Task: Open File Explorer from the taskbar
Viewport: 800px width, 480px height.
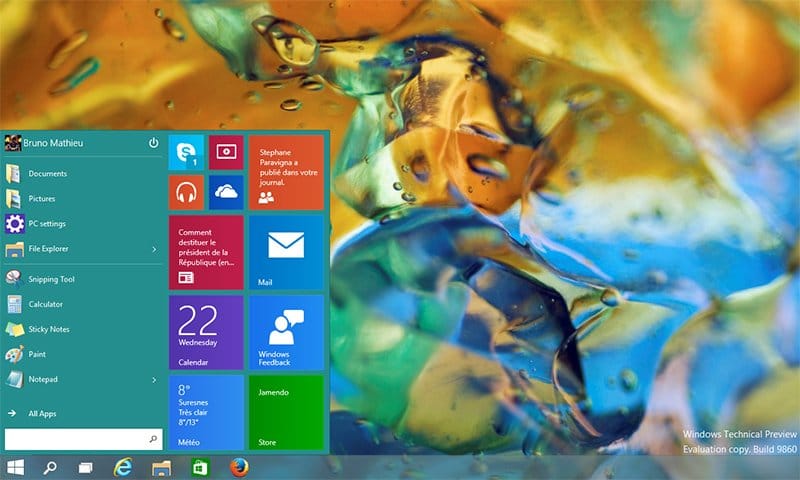Action: point(162,467)
